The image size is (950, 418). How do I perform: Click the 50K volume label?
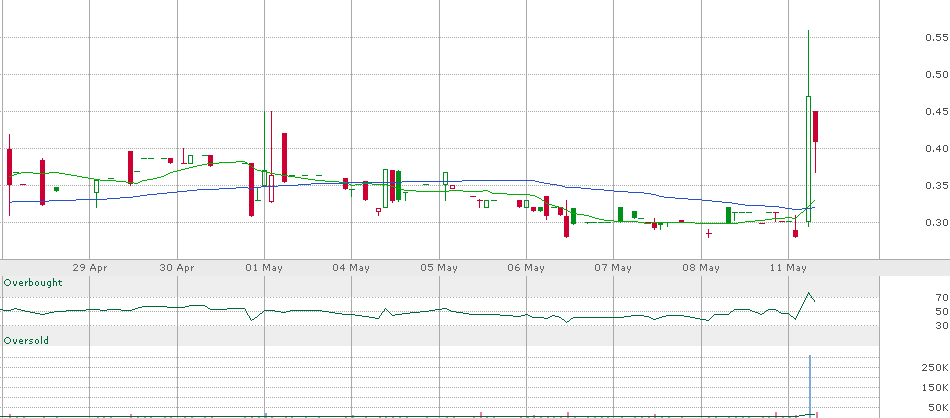937,407
